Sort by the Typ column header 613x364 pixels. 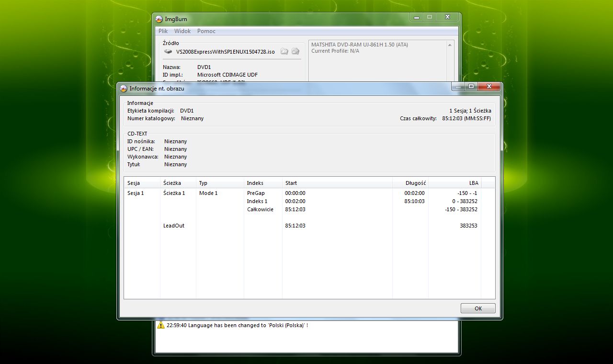[220, 183]
